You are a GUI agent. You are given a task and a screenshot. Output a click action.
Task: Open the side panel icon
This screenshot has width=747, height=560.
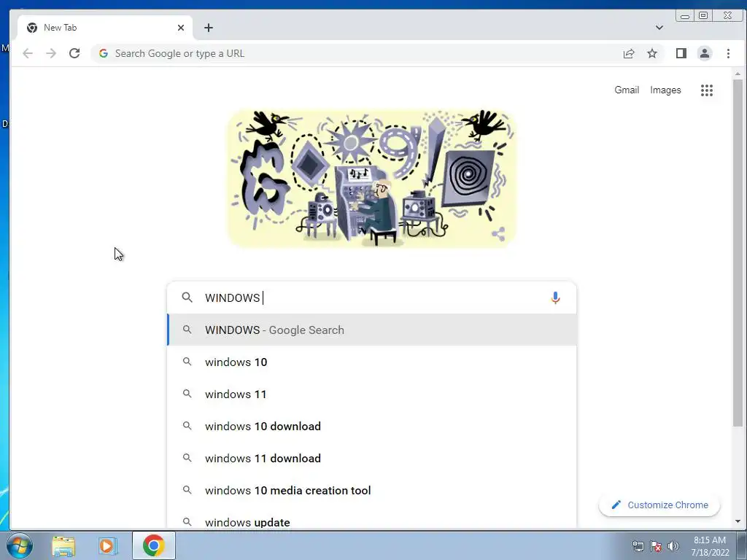[x=681, y=53]
